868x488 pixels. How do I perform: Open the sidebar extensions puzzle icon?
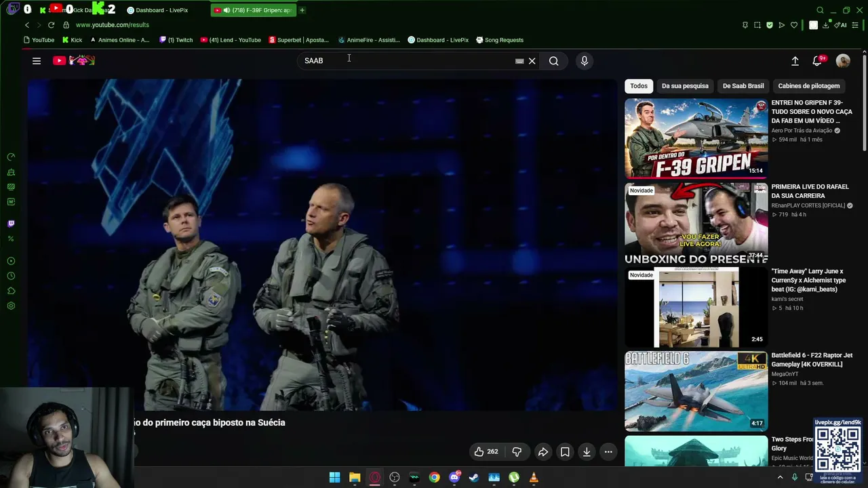click(x=11, y=291)
